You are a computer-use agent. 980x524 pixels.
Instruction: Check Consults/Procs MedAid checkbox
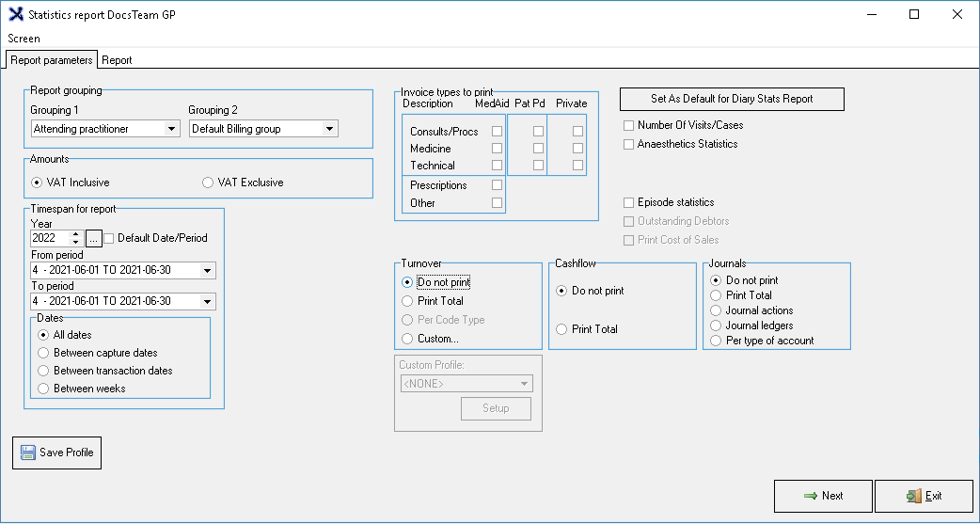pos(497,132)
